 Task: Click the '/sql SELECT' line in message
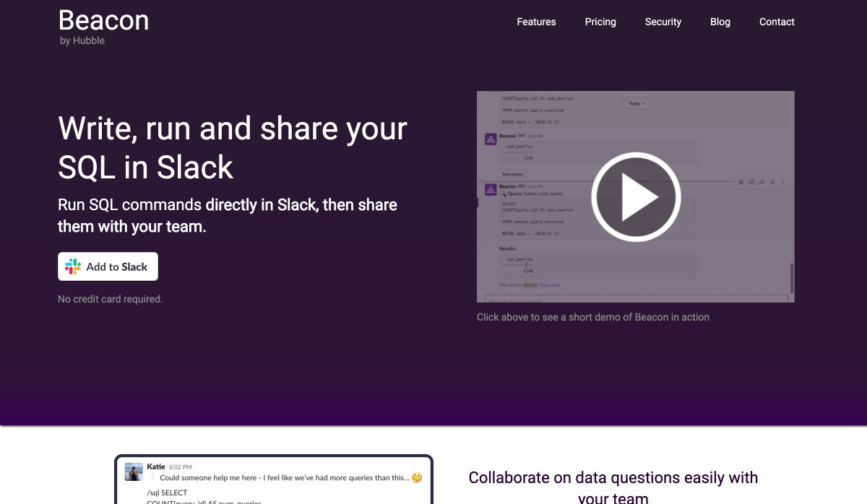coord(167,492)
